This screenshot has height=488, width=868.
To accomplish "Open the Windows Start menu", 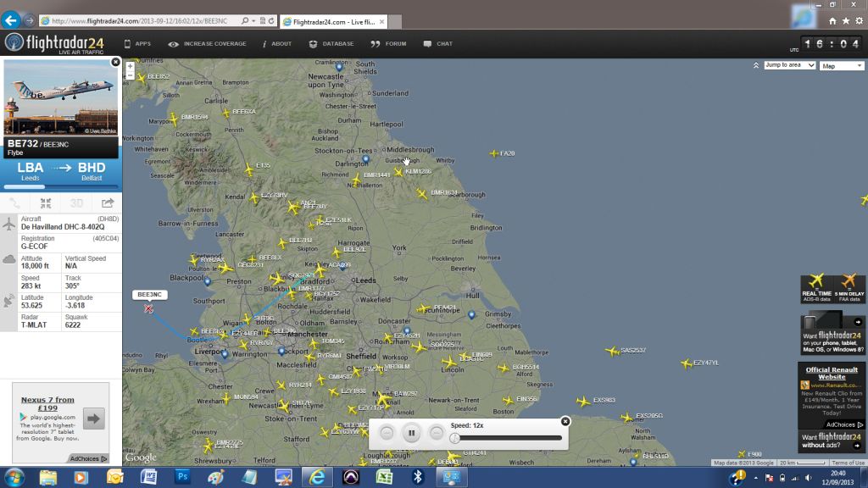I will coord(14,477).
